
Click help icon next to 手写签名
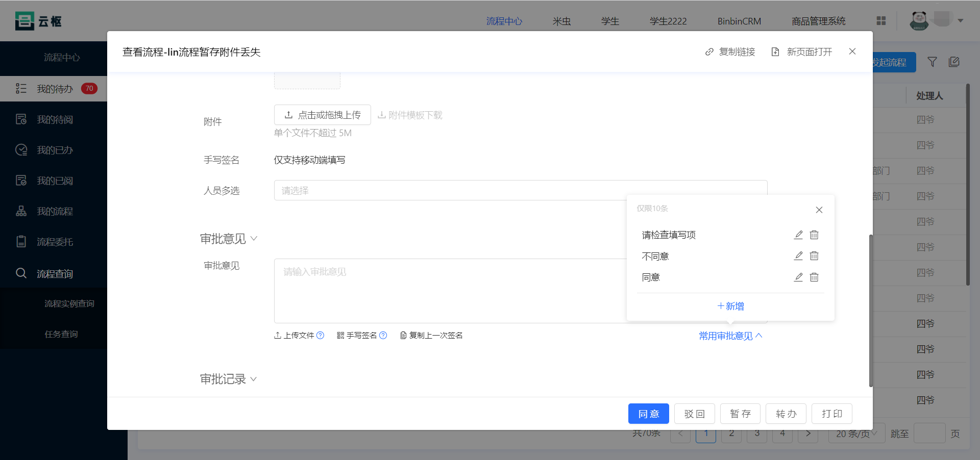383,335
